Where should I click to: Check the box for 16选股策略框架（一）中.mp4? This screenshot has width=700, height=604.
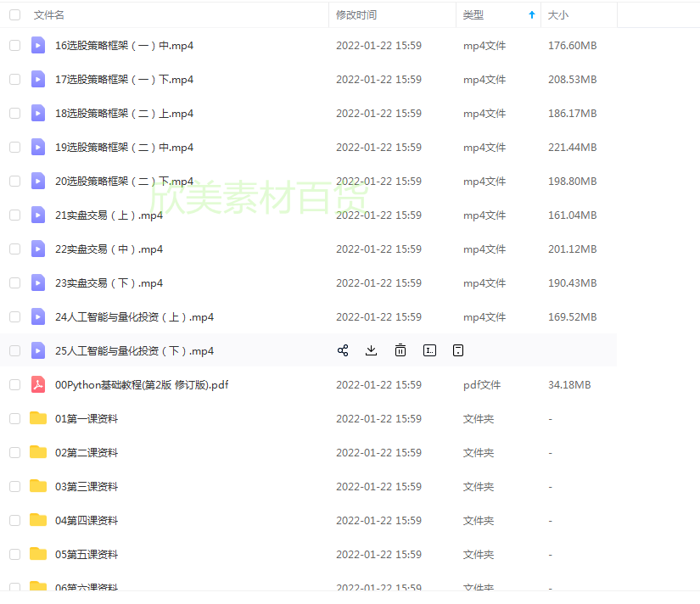click(x=14, y=45)
